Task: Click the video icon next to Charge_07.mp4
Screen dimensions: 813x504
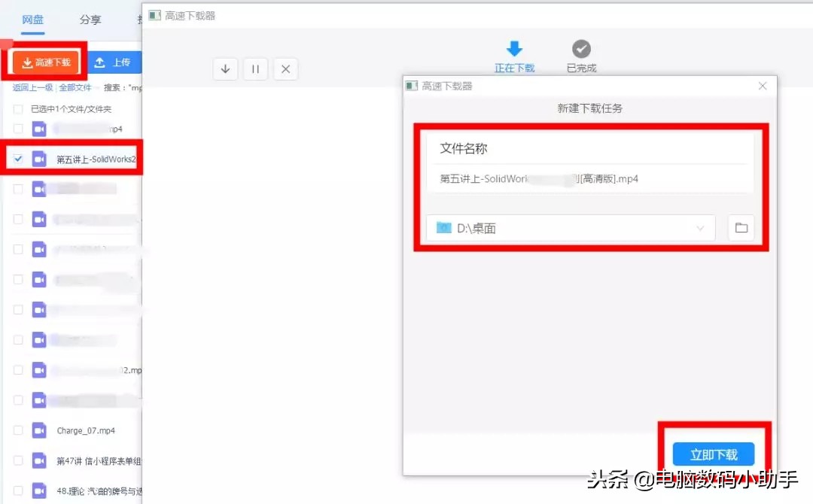Action: click(x=39, y=430)
